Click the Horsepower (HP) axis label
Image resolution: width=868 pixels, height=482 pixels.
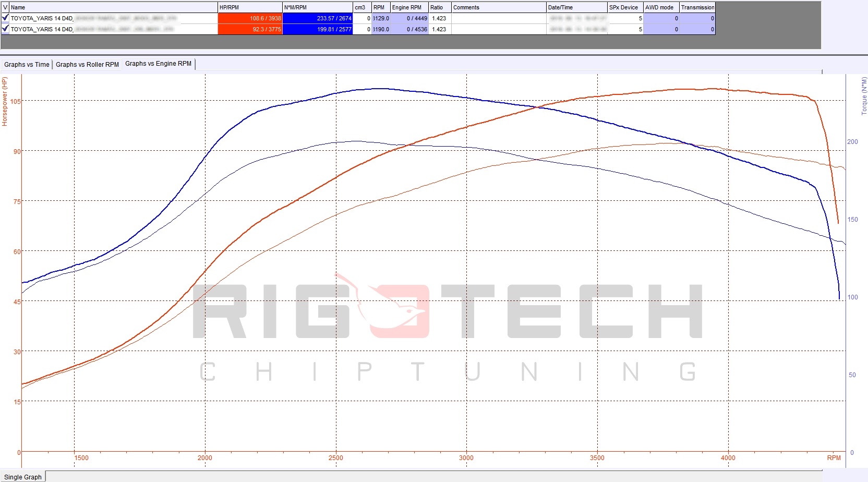point(5,102)
